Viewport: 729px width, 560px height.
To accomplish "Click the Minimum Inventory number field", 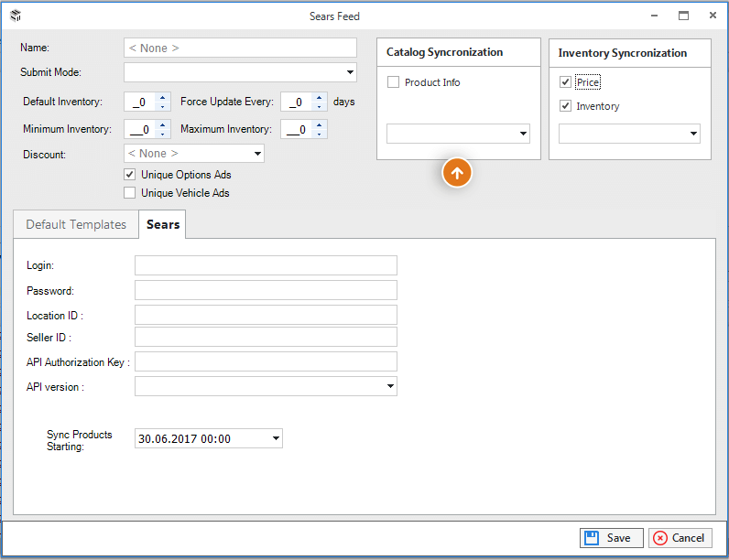I will coord(140,129).
